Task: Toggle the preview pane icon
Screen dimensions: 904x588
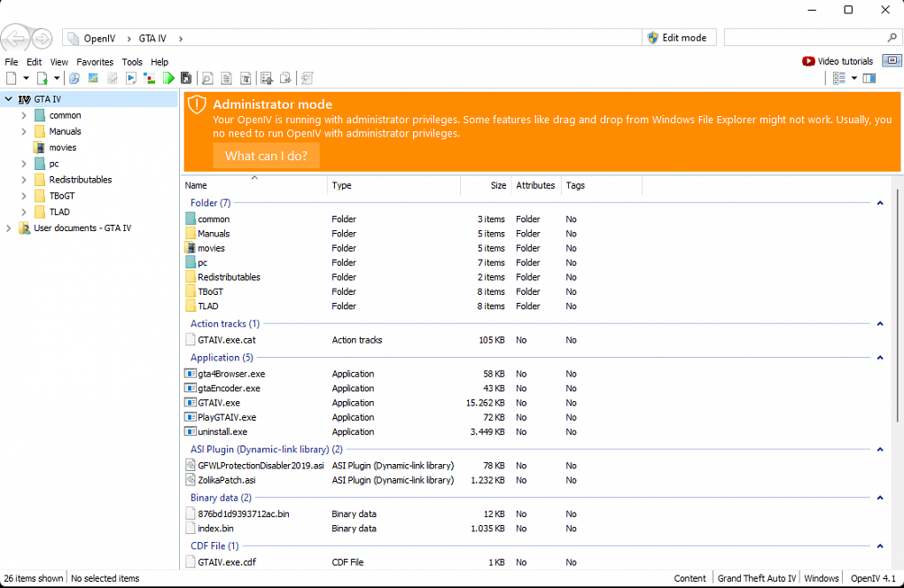Action: [x=869, y=78]
